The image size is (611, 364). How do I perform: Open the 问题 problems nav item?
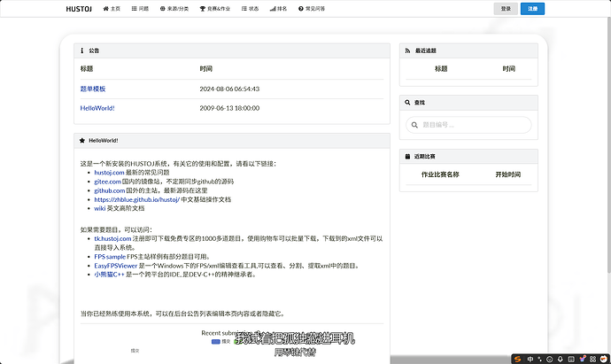coord(141,9)
